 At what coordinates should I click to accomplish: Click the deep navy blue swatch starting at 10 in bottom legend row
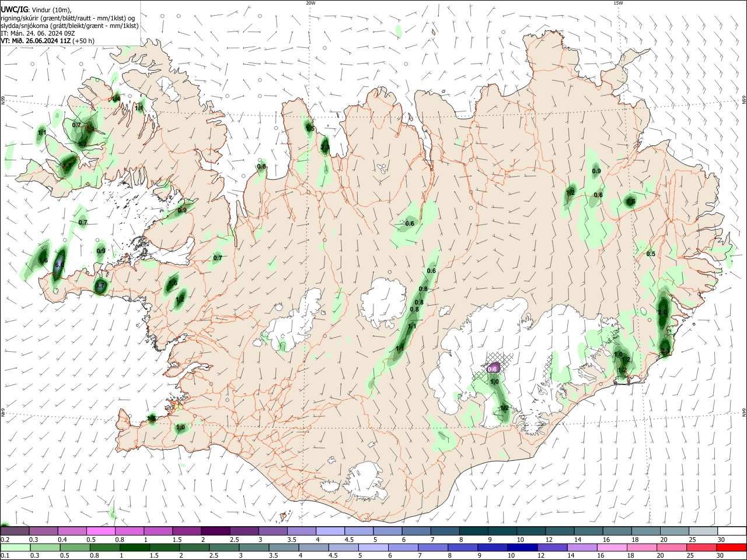click(x=523, y=548)
